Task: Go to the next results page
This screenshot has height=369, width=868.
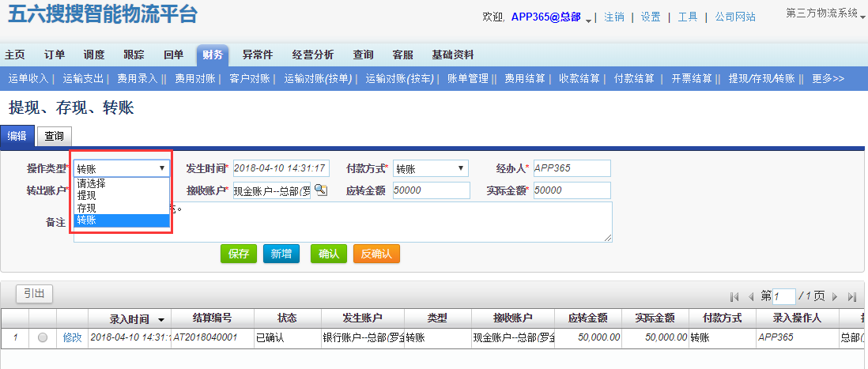Action: point(835,296)
